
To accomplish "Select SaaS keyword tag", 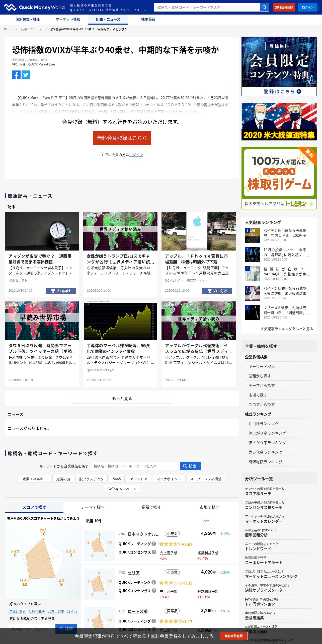I will pos(117,479).
